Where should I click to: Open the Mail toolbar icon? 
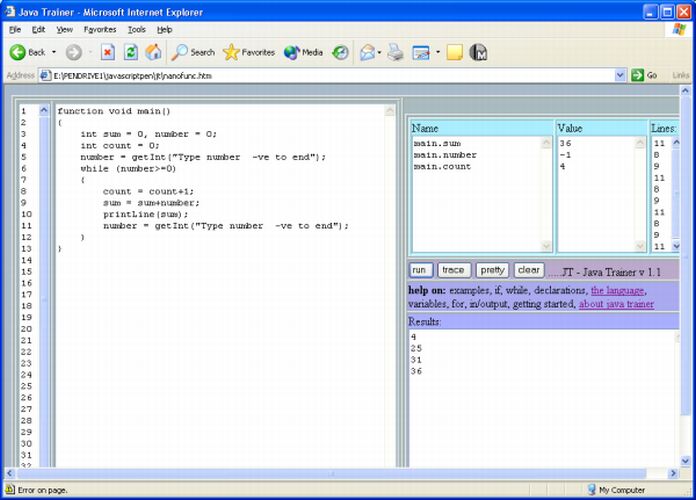[367, 52]
